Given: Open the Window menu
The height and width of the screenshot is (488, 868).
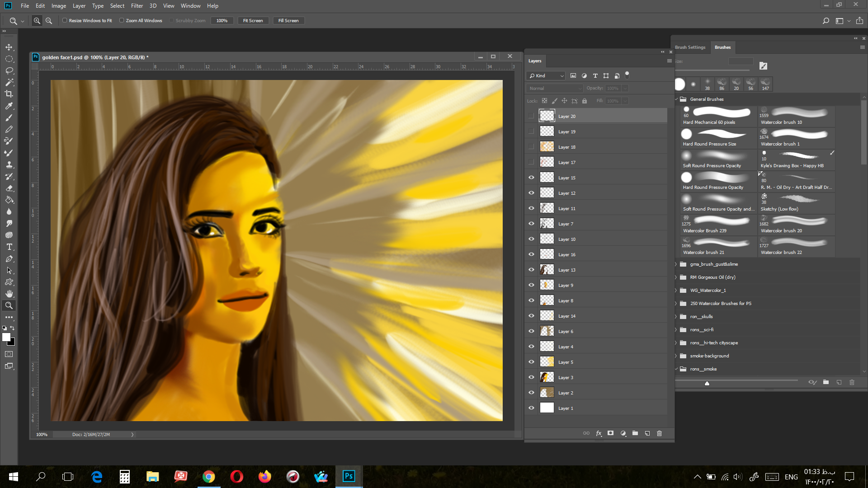Looking at the screenshot, I should point(191,6).
